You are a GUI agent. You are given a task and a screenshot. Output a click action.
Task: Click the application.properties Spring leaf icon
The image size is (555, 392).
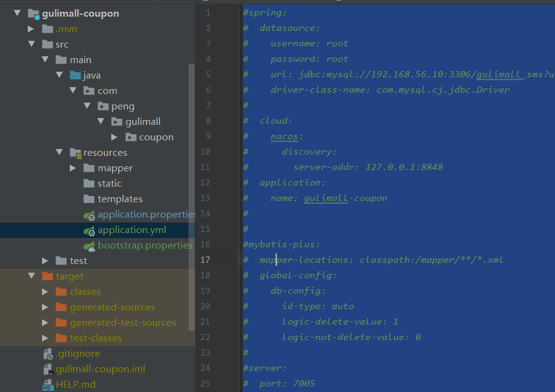tap(89, 215)
